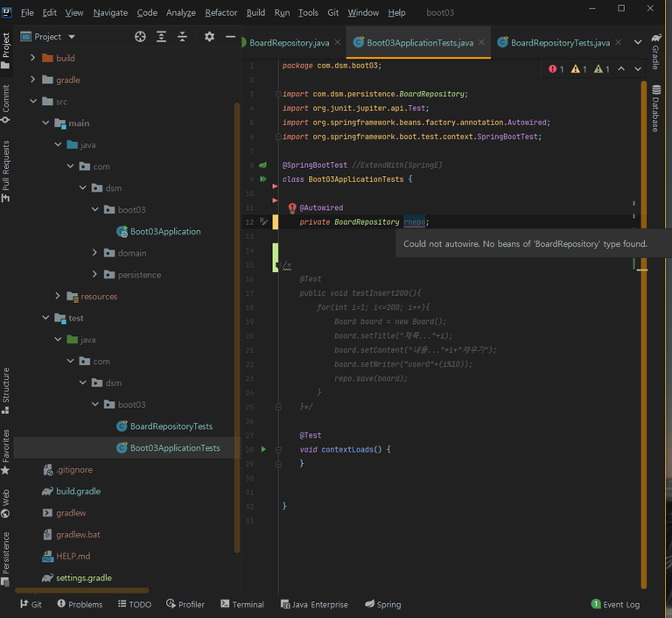
Task: Open the File menu
Action: (27, 13)
